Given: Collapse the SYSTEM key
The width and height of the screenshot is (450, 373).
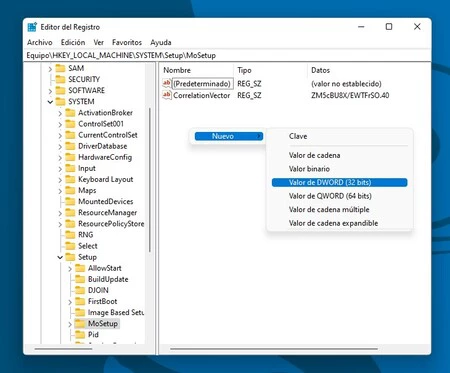Looking at the screenshot, I should pos(50,102).
